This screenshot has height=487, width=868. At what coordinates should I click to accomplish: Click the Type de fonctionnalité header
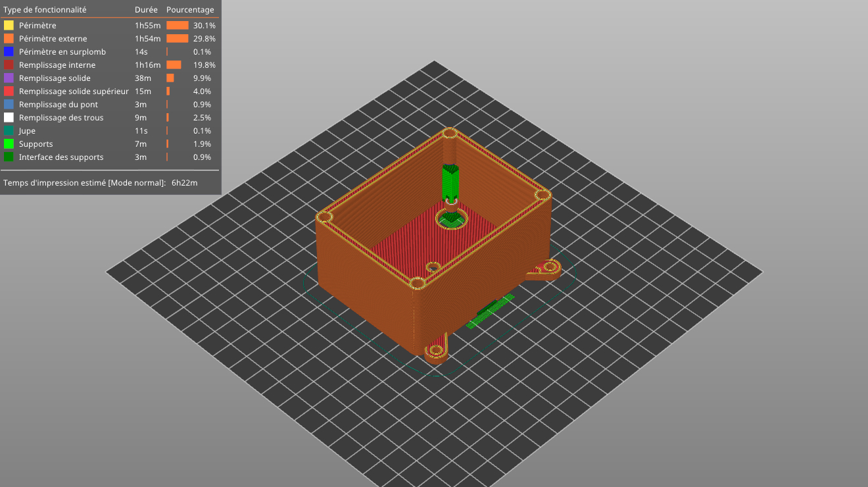(45, 10)
